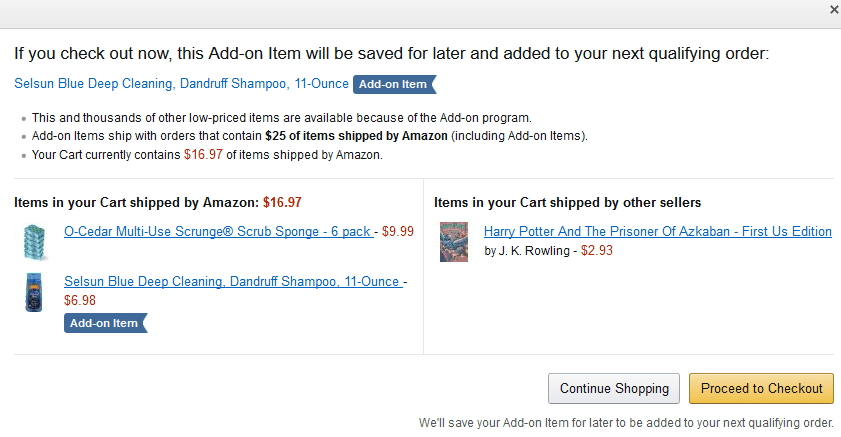The width and height of the screenshot is (841, 437).
Task: Click the Harry Potter book cover thumbnail
Action: (454, 242)
